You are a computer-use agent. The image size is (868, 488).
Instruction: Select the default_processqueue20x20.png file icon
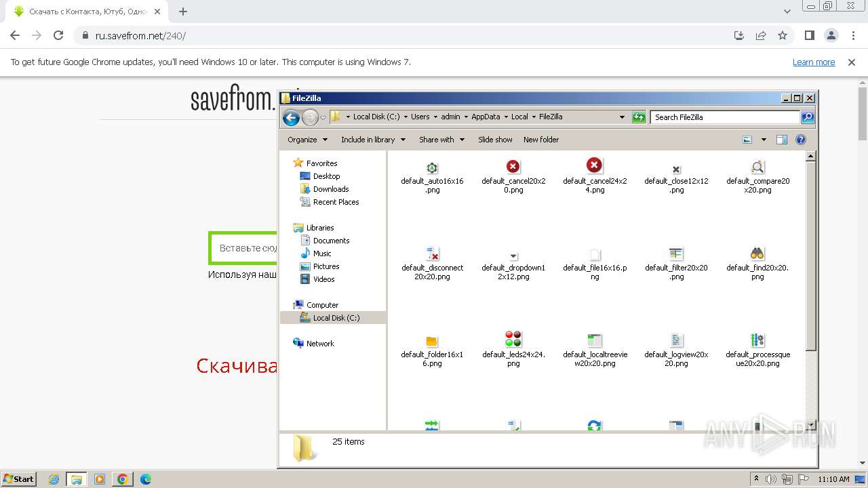click(757, 340)
